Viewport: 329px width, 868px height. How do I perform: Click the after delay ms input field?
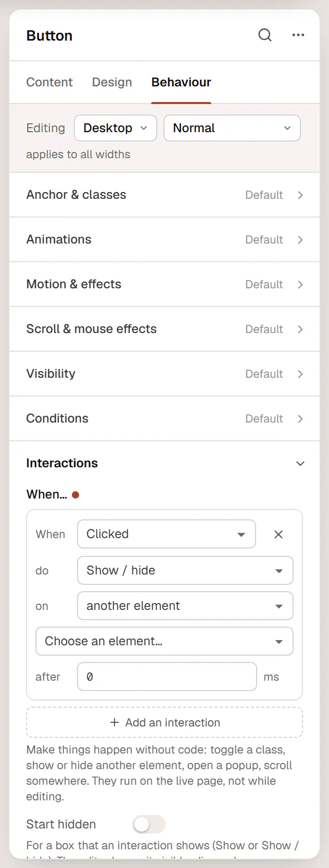pyautogui.click(x=167, y=676)
